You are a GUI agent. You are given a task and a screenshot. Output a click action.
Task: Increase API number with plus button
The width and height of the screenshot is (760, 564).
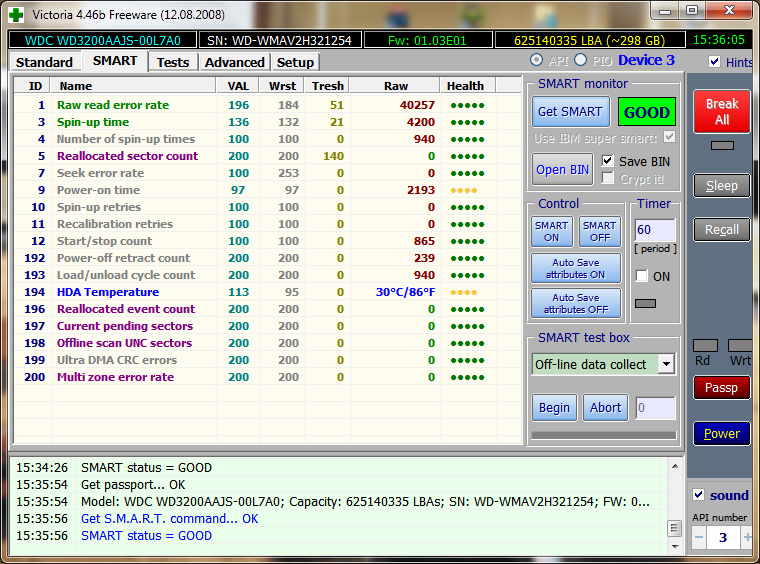pos(747,537)
